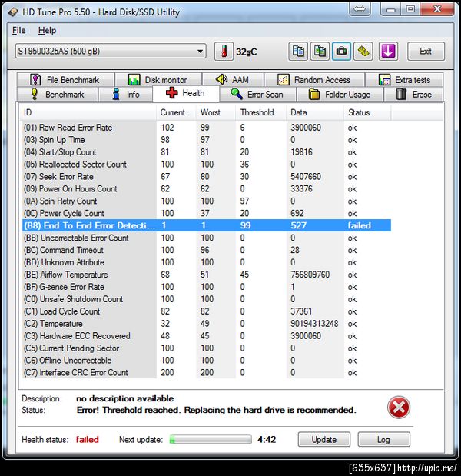The width and height of the screenshot is (461, 476).
Task: Open the drive selection dropdown ST9500325AS
Action: pos(111,51)
